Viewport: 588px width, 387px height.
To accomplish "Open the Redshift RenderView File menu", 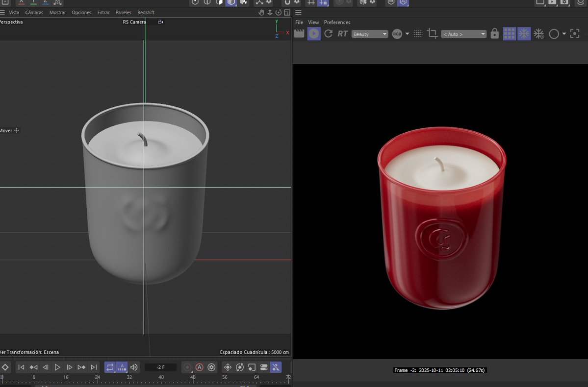I will pos(299,22).
